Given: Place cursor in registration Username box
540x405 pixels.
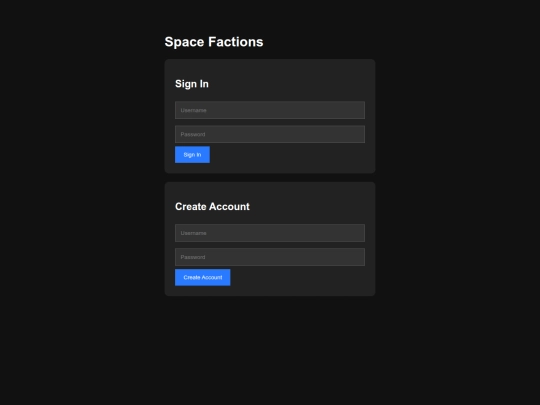Looking at the screenshot, I should pyautogui.click(x=270, y=233).
